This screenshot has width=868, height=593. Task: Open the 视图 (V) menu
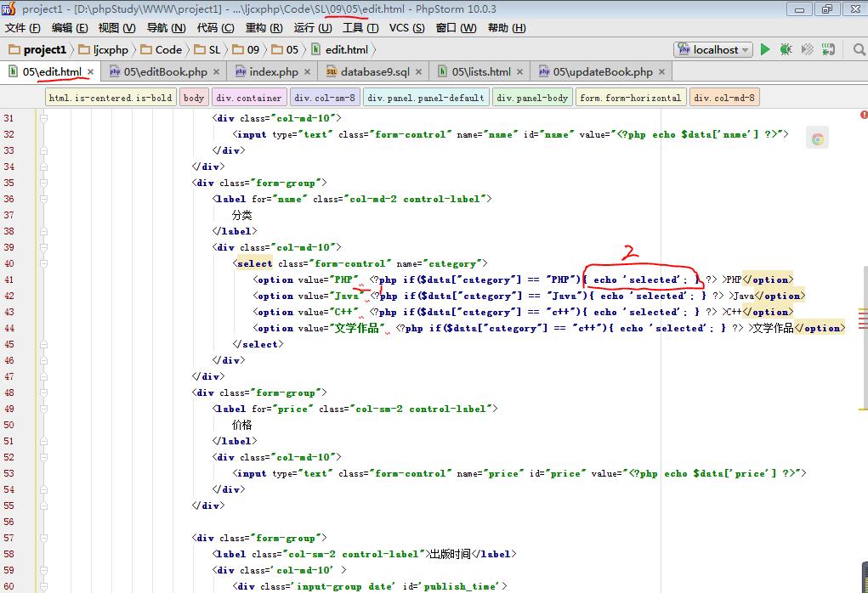point(116,28)
